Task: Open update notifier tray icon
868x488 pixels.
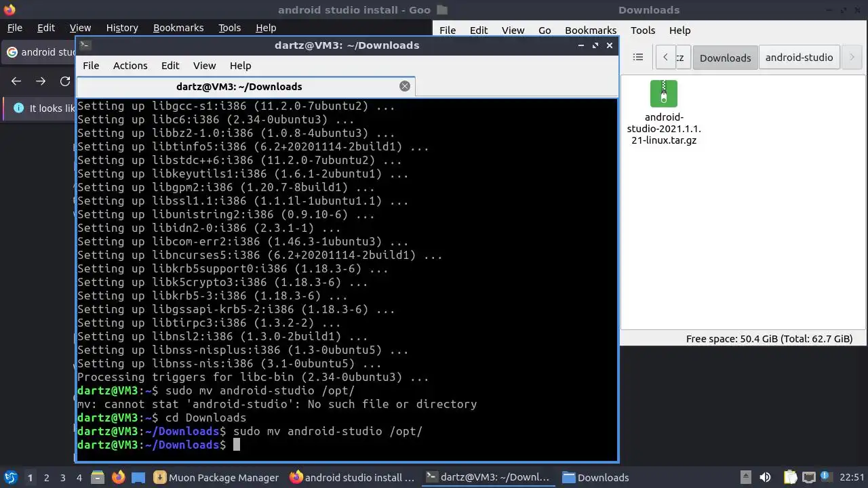Action: (826, 477)
